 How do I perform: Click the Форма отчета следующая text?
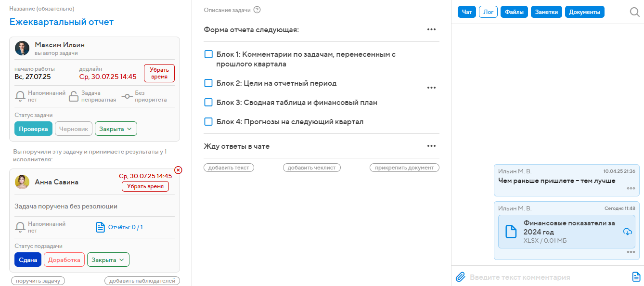251,30
